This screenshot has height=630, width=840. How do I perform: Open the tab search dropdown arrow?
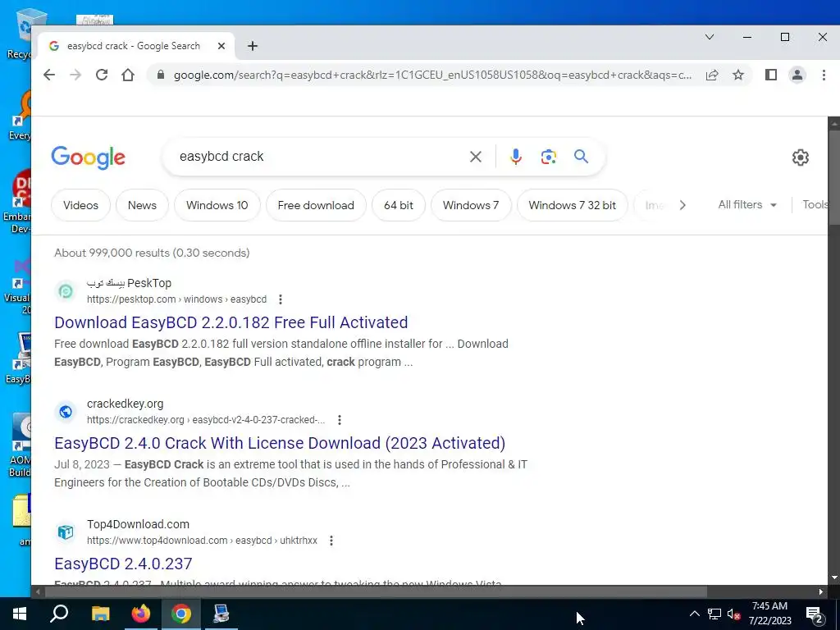coord(710,37)
